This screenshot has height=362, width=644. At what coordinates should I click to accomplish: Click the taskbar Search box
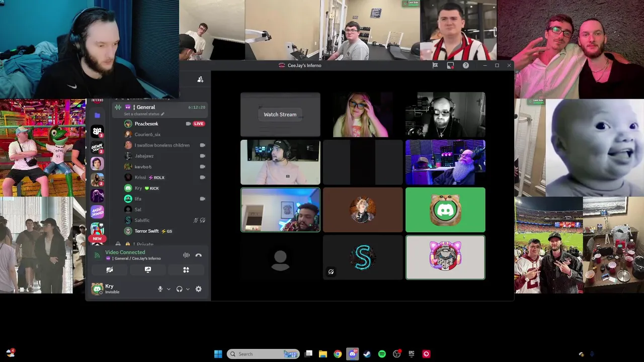263,354
